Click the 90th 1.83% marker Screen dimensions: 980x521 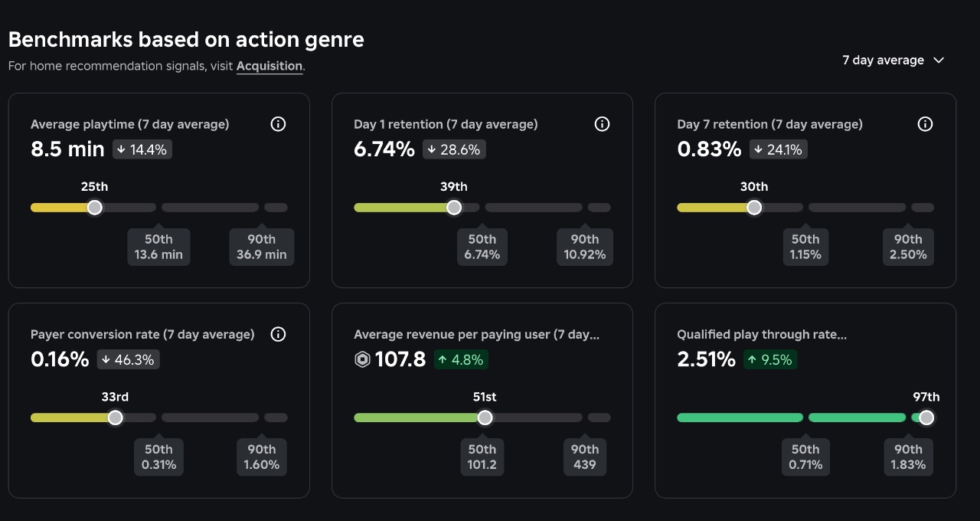coord(908,457)
